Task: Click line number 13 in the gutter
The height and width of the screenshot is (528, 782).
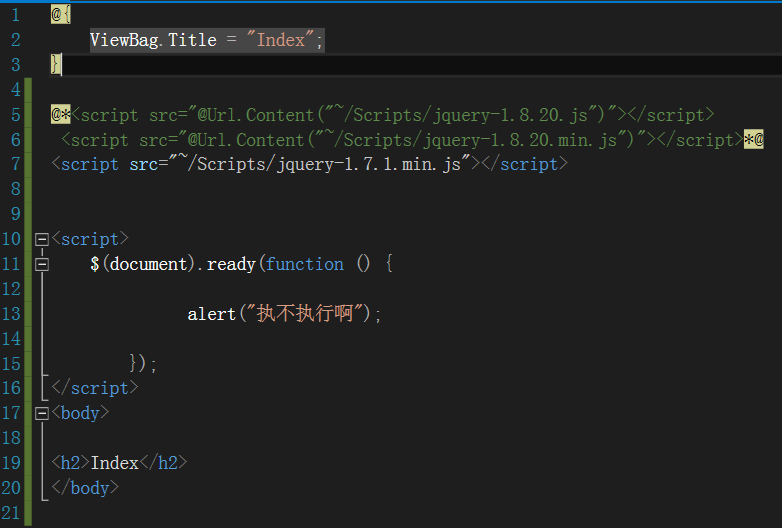Action: [x=11, y=314]
